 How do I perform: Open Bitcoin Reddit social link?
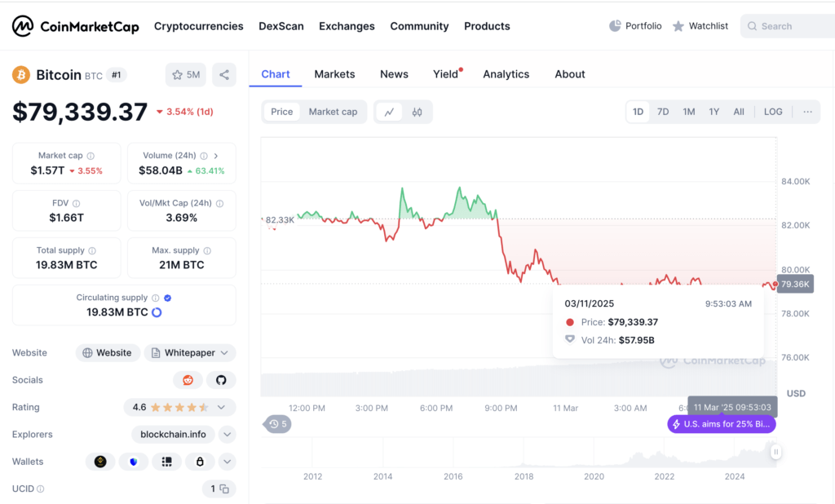[188, 380]
